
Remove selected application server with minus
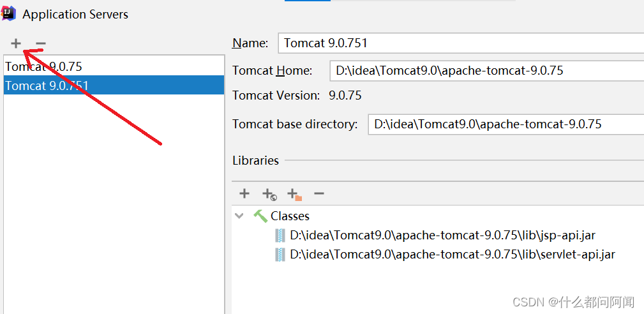coord(40,43)
